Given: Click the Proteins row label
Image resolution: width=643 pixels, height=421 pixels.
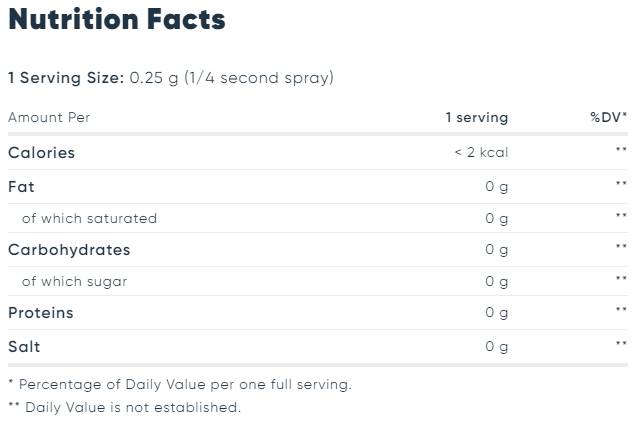Looking at the screenshot, I should pos(41,313).
